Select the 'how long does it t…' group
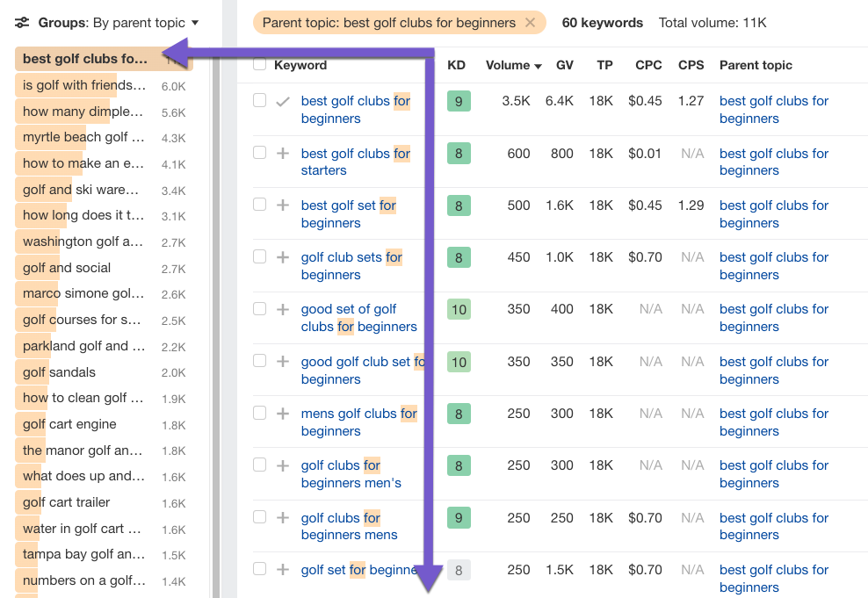 [x=104, y=215]
